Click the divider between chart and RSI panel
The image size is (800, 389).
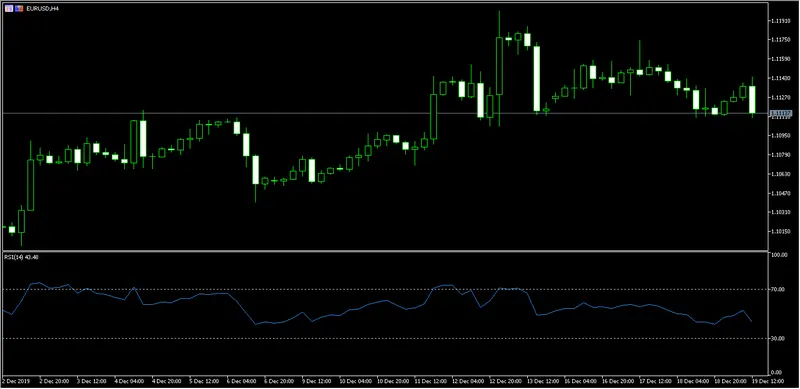tap(385, 251)
